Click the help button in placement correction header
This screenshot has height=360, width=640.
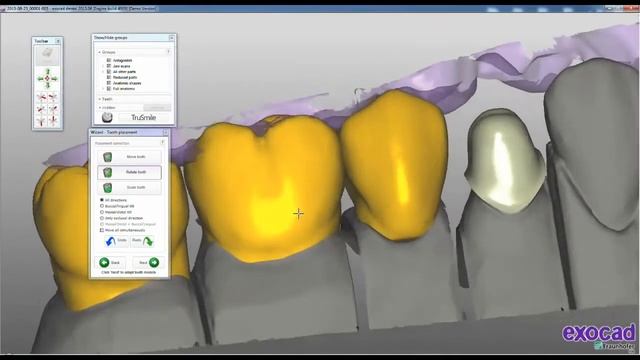(x=162, y=142)
